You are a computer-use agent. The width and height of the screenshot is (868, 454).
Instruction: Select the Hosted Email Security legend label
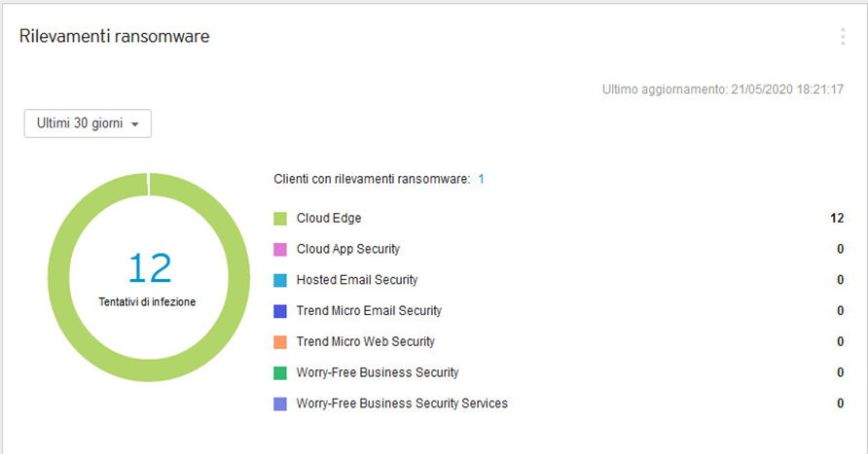[x=357, y=280]
